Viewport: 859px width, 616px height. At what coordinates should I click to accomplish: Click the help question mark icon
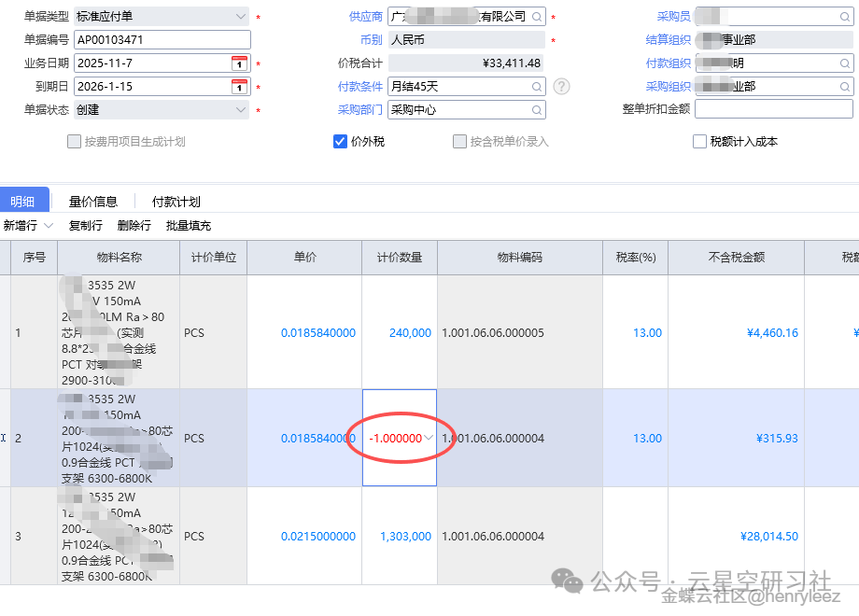[x=561, y=87]
